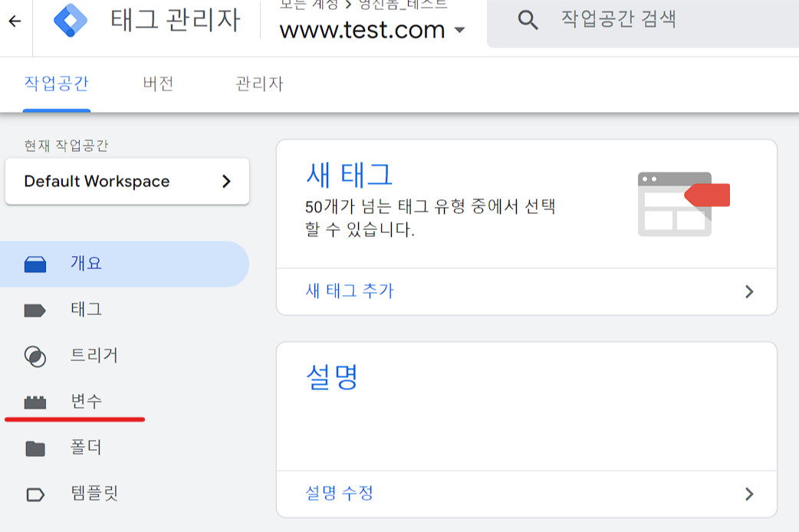Select 태그 in the sidebar

124,310
